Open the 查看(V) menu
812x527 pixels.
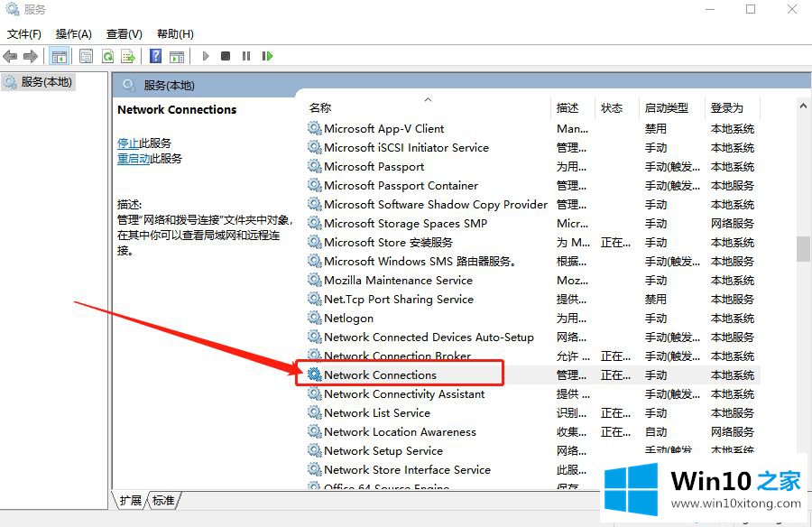click(x=125, y=34)
